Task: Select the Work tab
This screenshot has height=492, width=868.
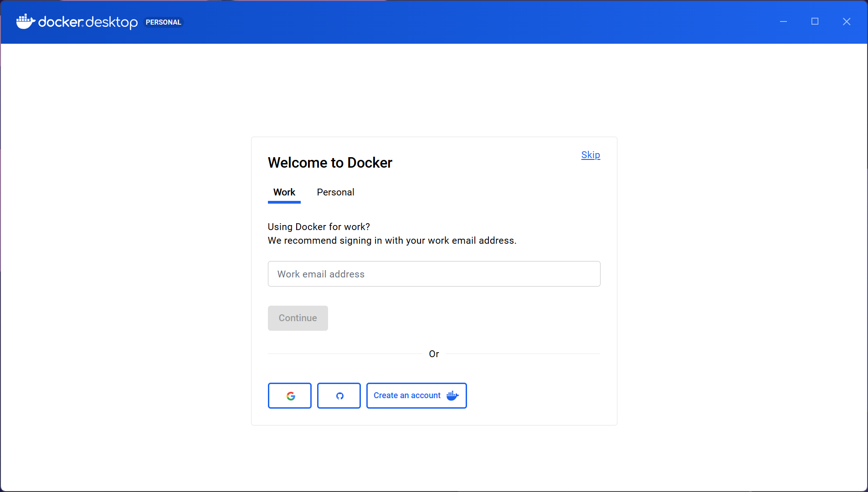Action: (284, 192)
